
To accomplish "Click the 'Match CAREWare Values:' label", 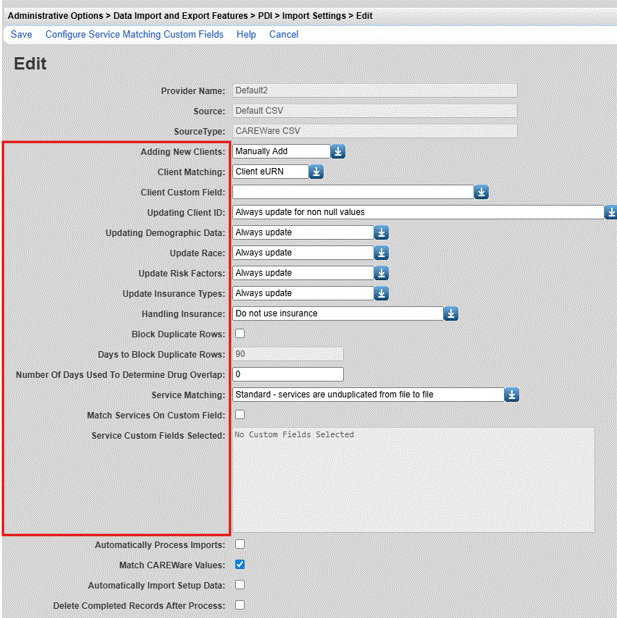I will 172,565.
